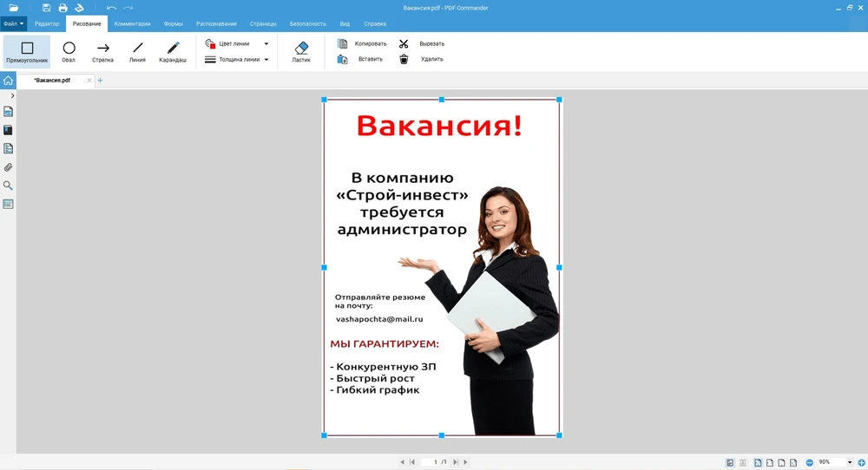Toggle Линия line drawing tool

137,52
